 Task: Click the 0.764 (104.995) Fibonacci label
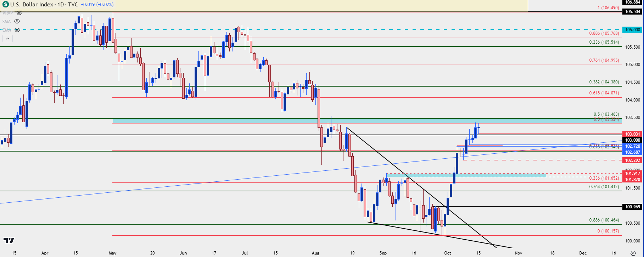(604, 60)
